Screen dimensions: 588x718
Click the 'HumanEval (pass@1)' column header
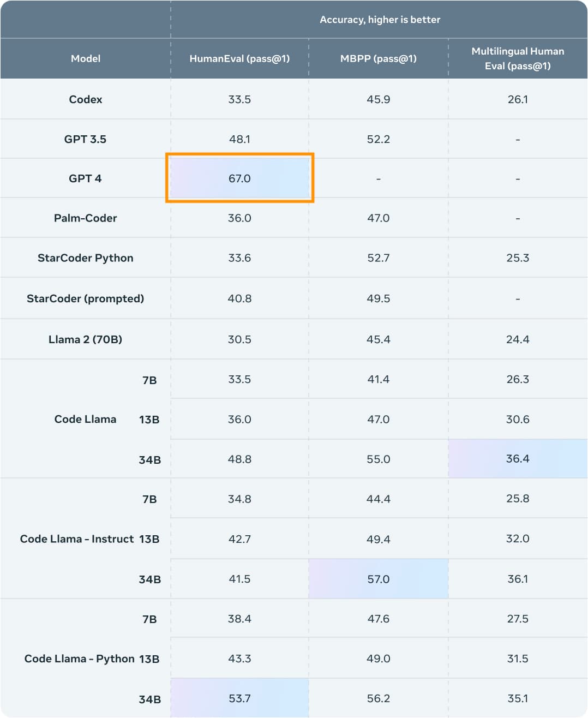pyautogui.click(x=239, y=58)
